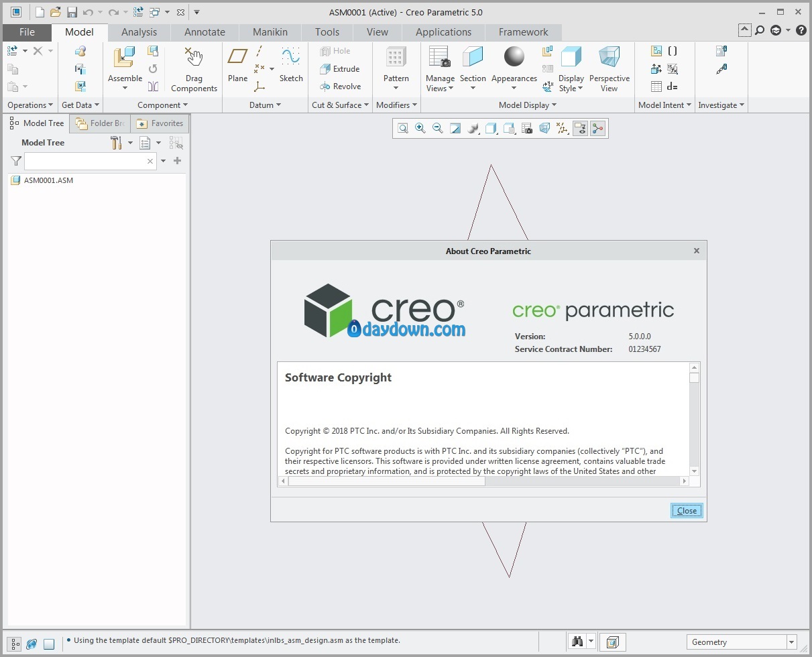Switch to the Analysis ribbon tab
This screenshot has width=812, height=657.
tap(139, 32)
